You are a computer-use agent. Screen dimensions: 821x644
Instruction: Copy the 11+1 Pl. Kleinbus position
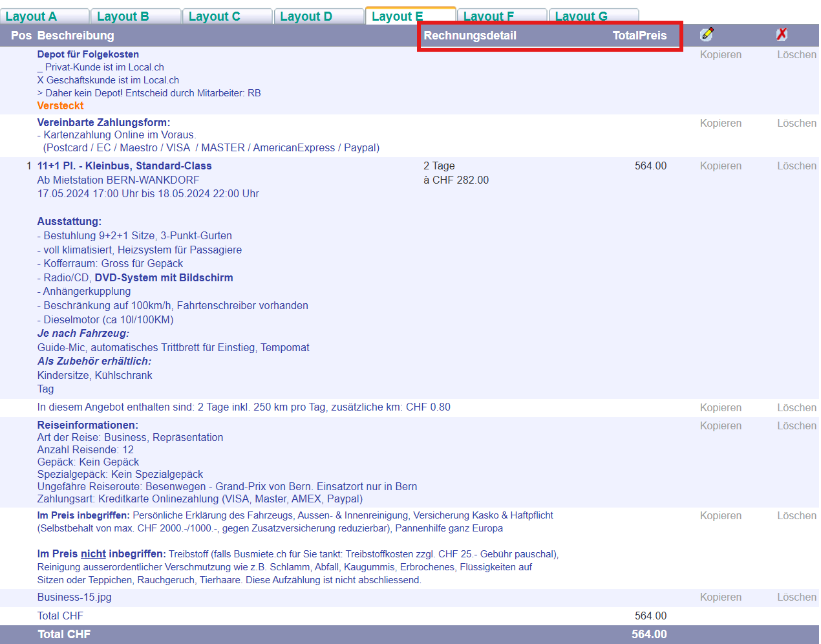721,166
